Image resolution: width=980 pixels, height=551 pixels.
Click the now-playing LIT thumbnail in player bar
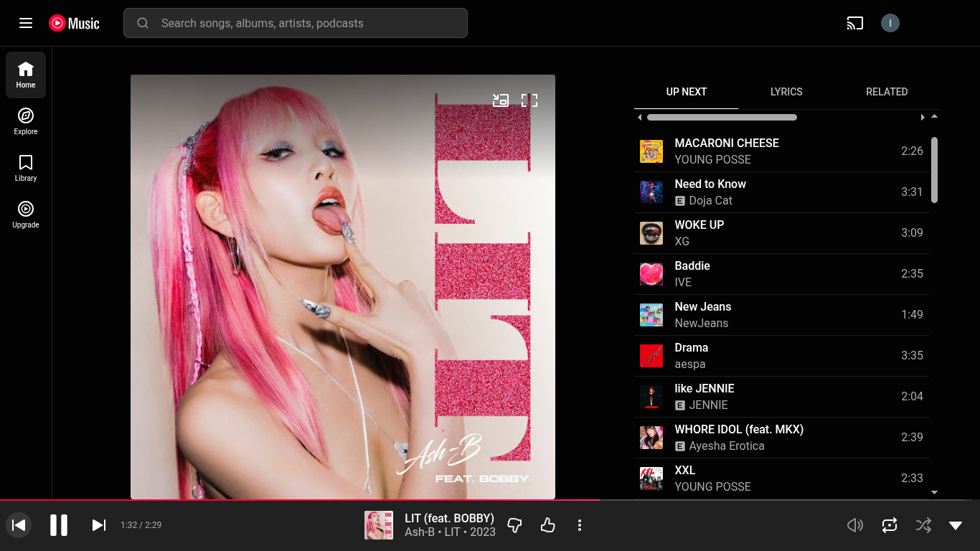click(379, 525)
